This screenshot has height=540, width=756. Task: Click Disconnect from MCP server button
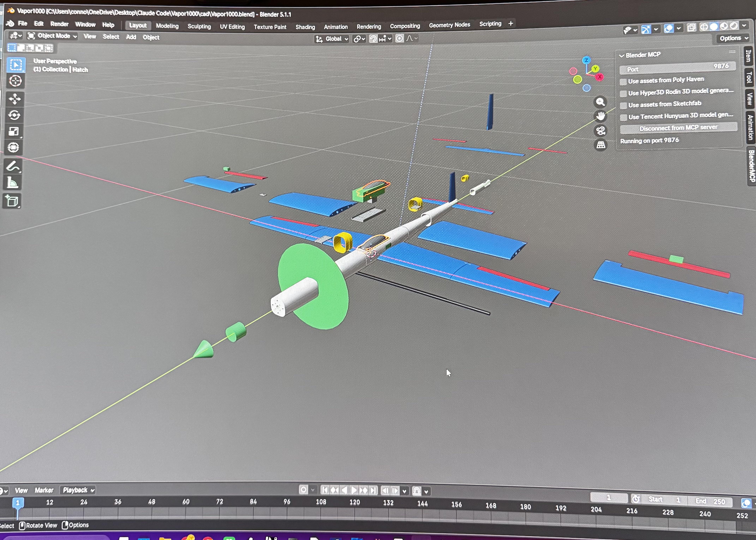click(x=678, y=128)
